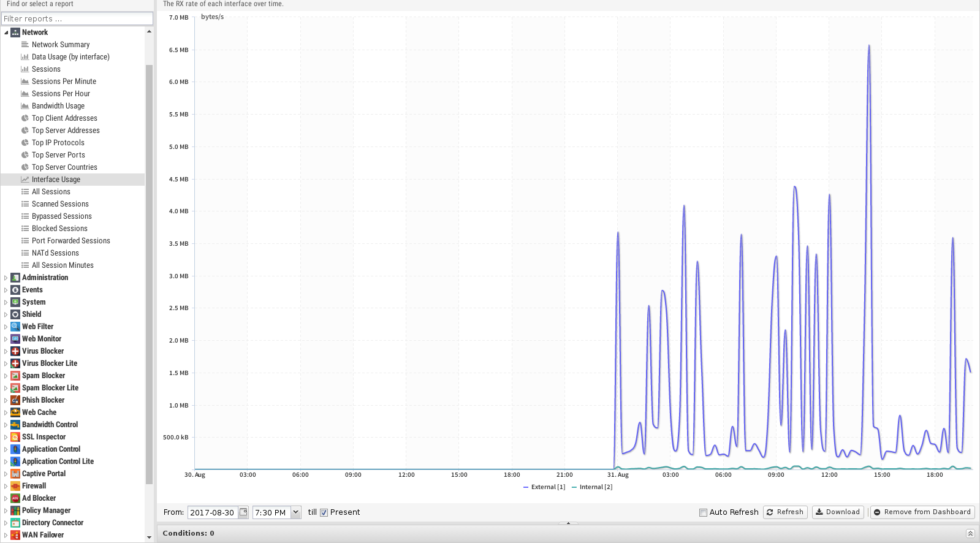Expand the Firewall tree node
The height and width of the screenshot is (543, 980).
(6, 486)
